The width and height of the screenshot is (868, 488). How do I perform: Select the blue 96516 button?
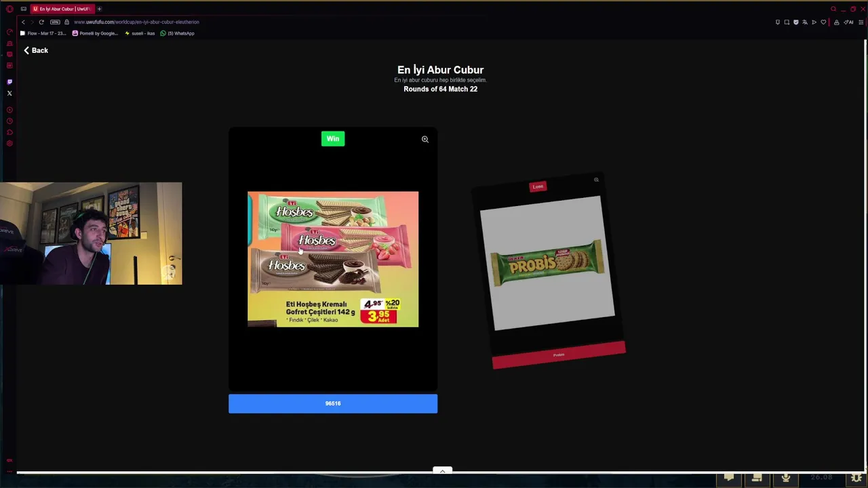333,403
